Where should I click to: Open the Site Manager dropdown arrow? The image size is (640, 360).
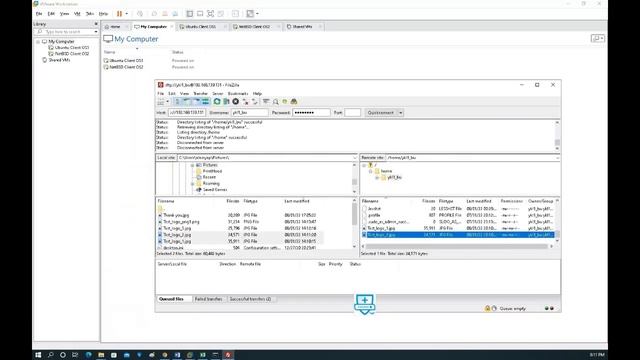[x=167, y=102]
